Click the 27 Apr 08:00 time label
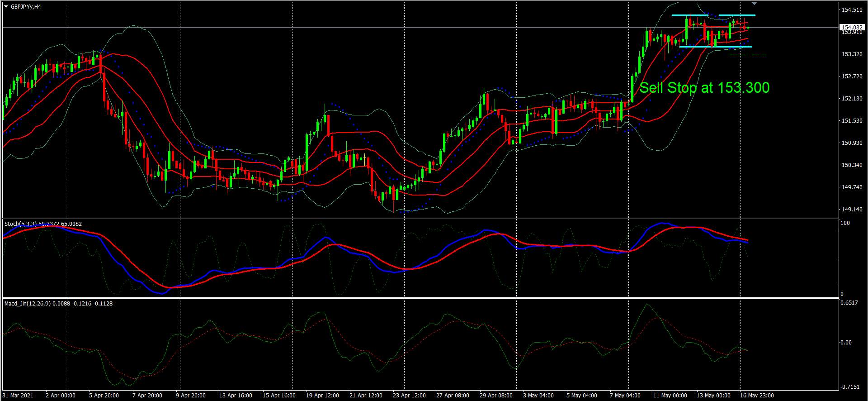This screenshot has height=401, width=868. [453, 396]
